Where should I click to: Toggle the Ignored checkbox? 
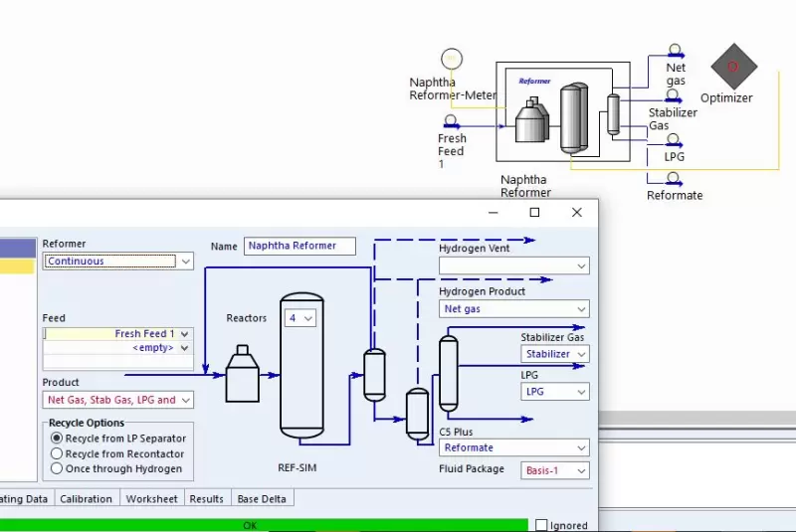(541, 525)
